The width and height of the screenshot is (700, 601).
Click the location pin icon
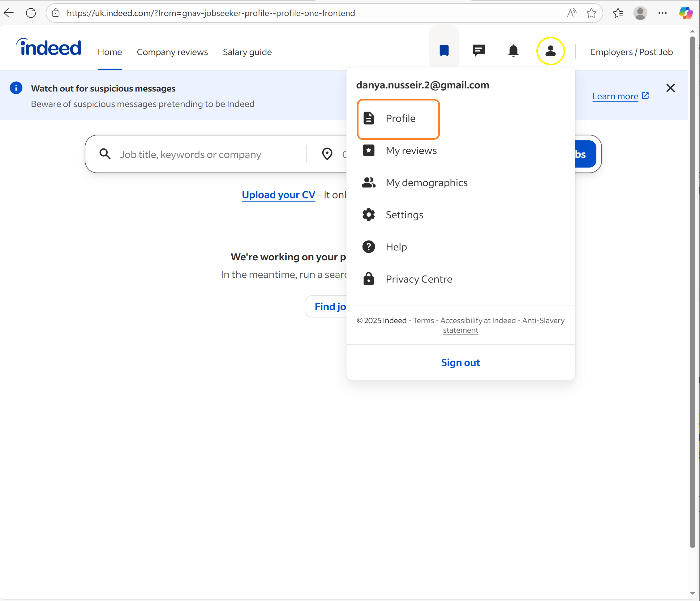pos(327,154)
